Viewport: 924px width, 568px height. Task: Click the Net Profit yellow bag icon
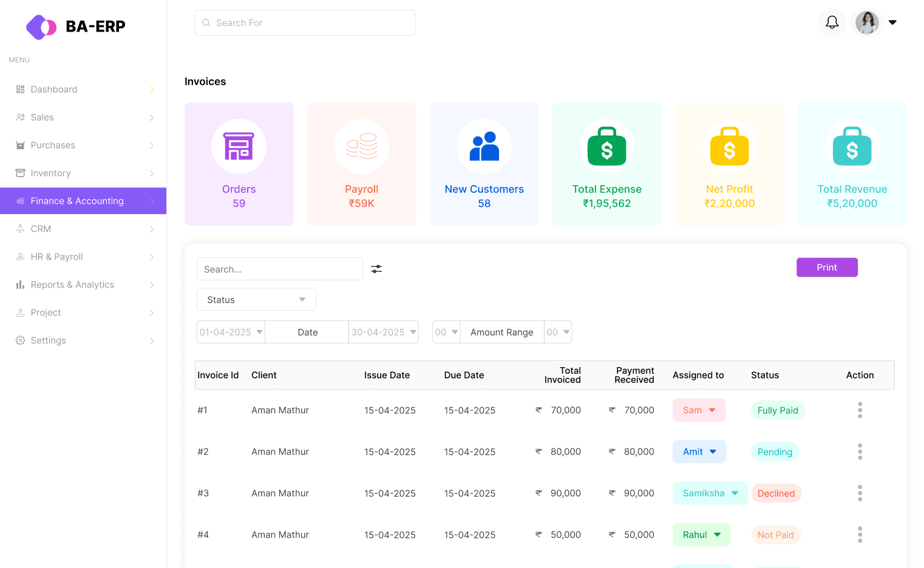pyautogui.click(x=729, y=147)
